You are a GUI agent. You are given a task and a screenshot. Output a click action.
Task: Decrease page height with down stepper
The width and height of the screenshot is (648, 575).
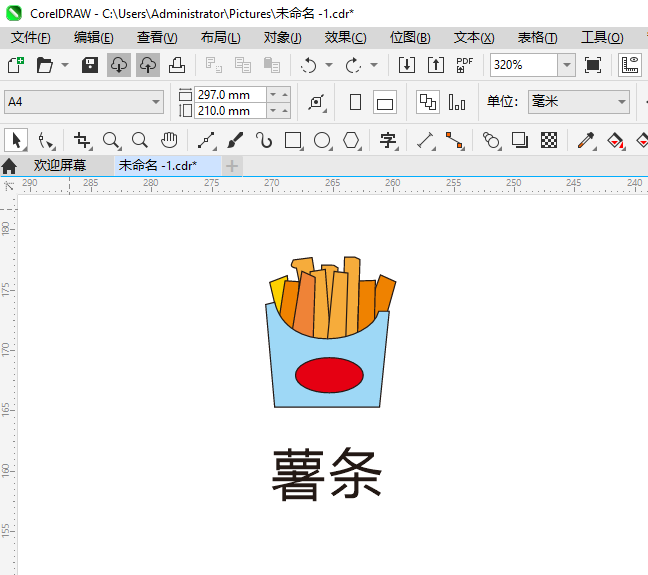point(273,111)
